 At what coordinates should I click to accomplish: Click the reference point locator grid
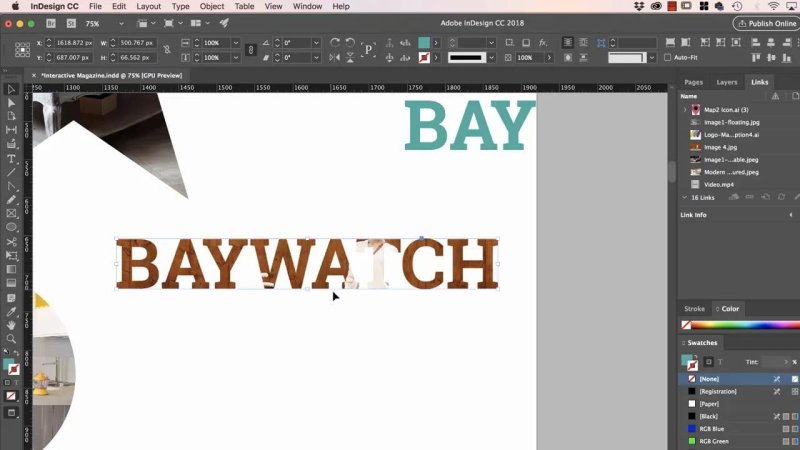click(22, 50)
